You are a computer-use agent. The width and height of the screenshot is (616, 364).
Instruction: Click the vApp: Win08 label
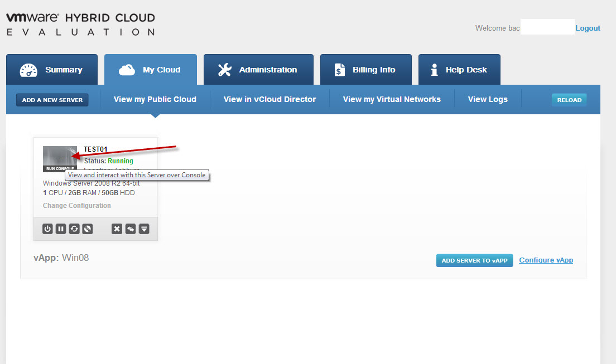(61, 258)
